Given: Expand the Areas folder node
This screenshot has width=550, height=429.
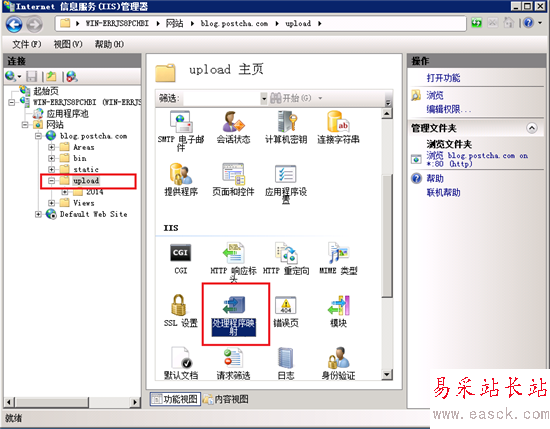Looking at the screenshot, I should (52, 147).
